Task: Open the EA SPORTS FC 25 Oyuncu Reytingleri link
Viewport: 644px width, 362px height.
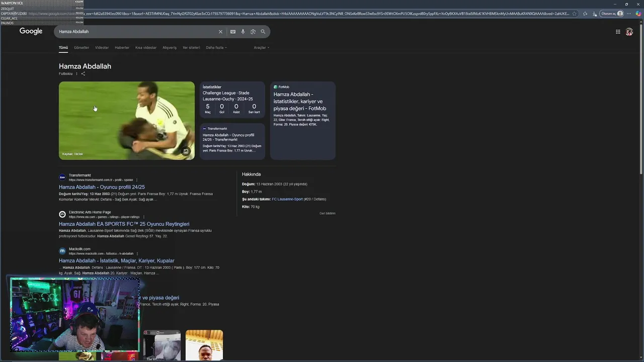Action: (x=124, y=224)
